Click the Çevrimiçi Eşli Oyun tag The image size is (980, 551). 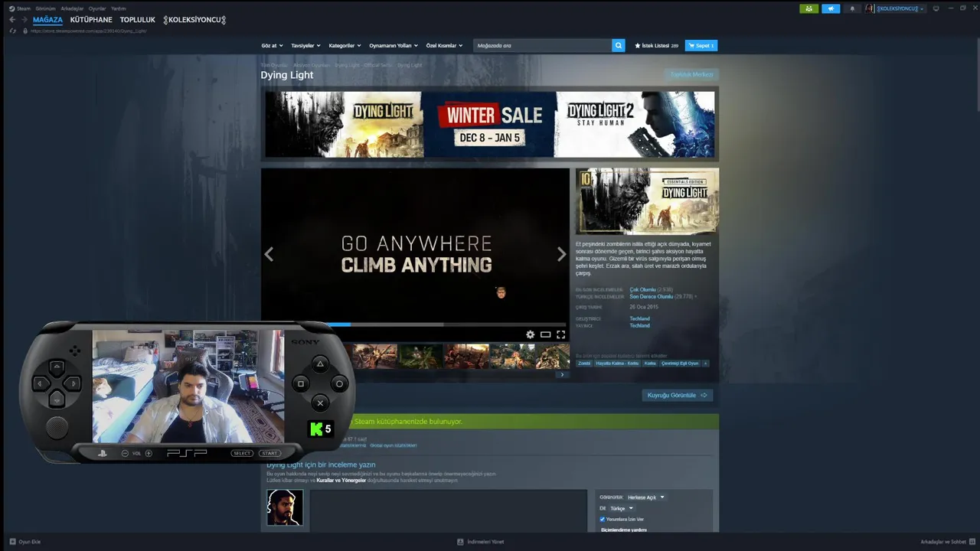pyautogui.click(x=680, y=364)
